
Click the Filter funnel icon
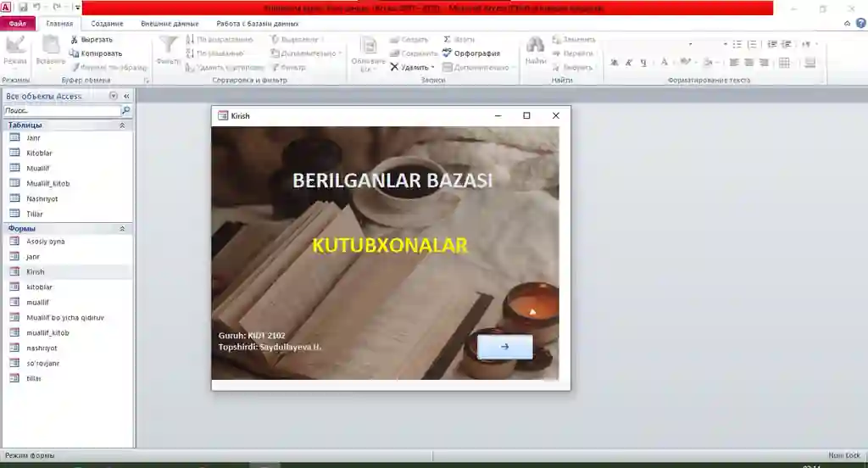(168, 45)
